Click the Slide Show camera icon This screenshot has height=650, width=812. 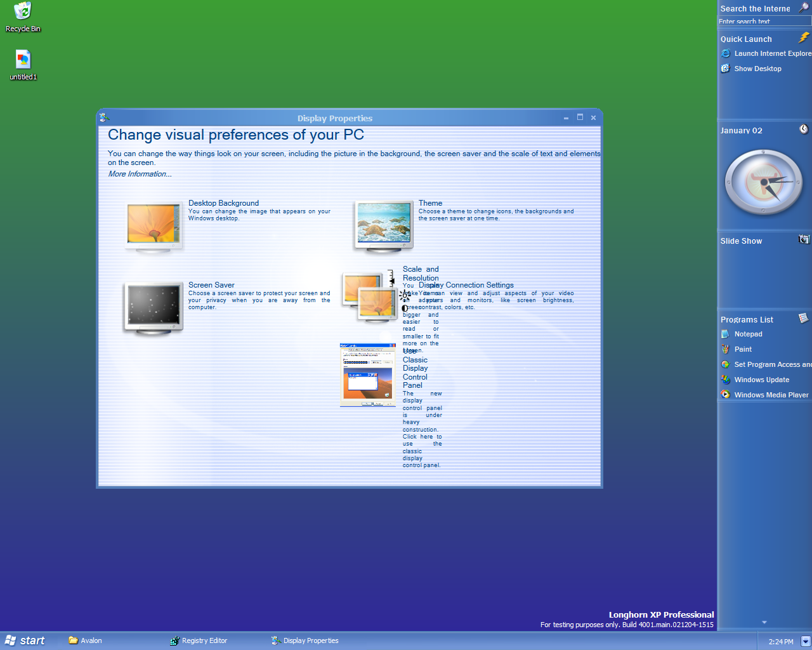[804, 240]
